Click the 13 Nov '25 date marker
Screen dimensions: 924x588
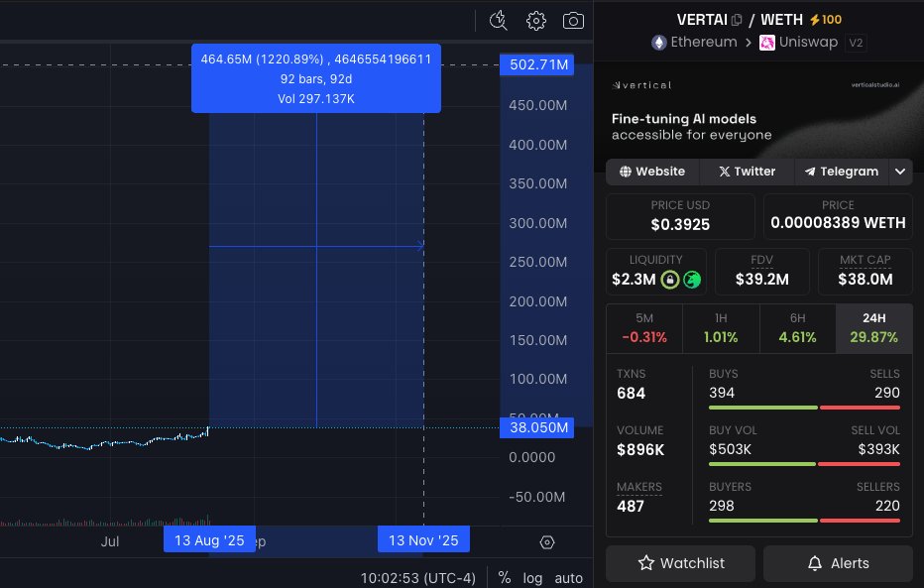[x=423, y=540]
